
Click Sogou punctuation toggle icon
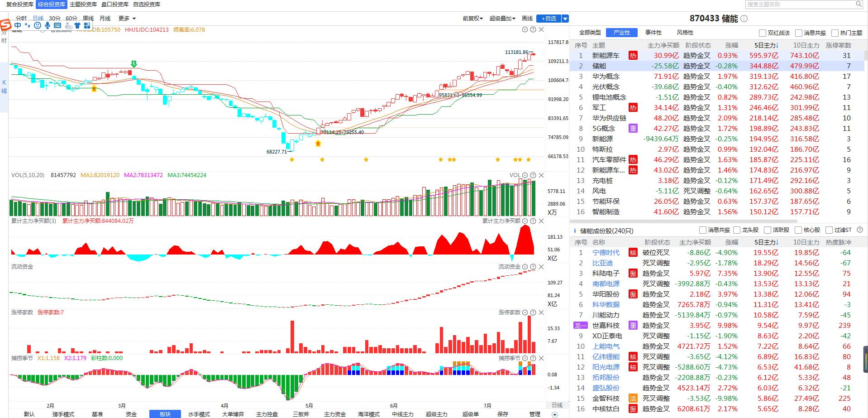click(27, 25)
